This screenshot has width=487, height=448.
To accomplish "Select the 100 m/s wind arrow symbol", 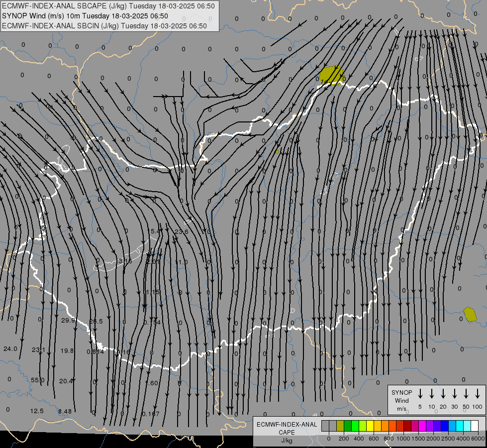I will [478, 394].
